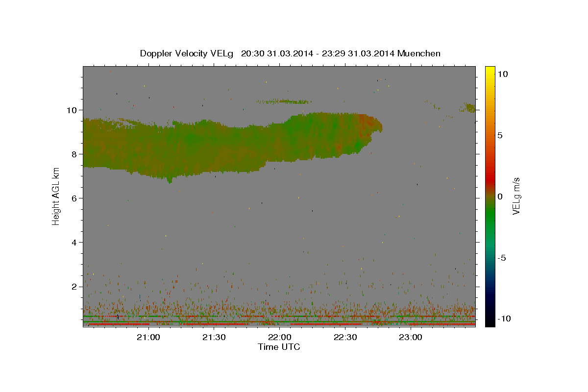Image resolution: width=588 pixels, height=392 pixels.
Task: Click the 'VELg m/s' colorbar label
Action: (516, 196)
